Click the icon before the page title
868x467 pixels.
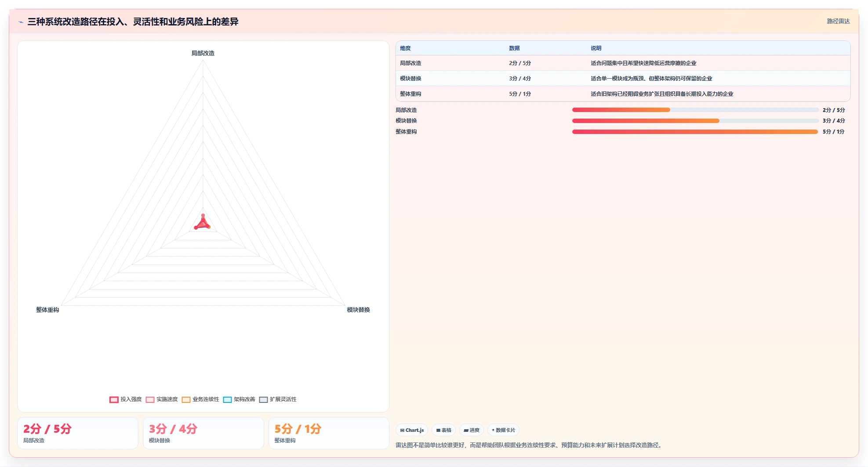tap(21, 22)
